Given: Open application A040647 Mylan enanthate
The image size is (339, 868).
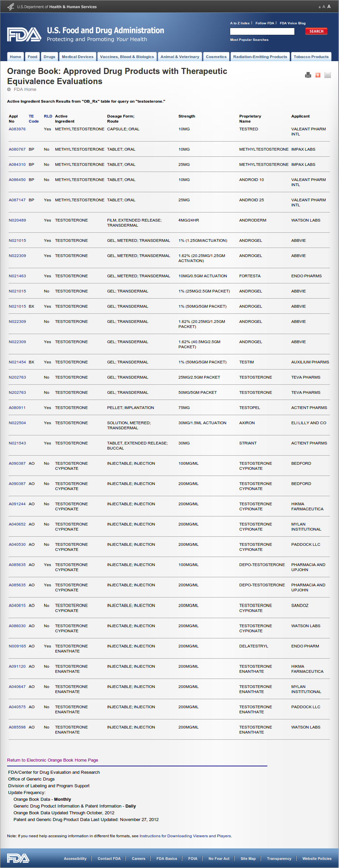Looking at the screenshot, I should (17, 687).
